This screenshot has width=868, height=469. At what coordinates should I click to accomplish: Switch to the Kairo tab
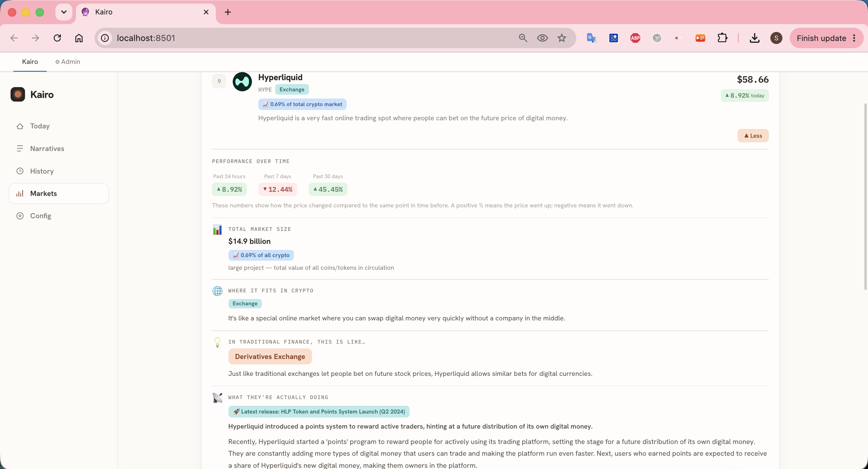point(30,62)
